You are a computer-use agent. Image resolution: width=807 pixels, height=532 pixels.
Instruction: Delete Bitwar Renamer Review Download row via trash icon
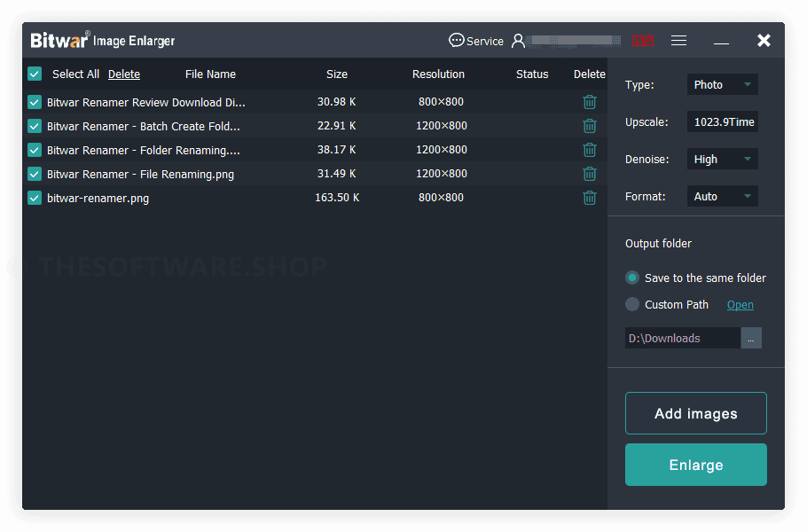[x=590, y=102]
